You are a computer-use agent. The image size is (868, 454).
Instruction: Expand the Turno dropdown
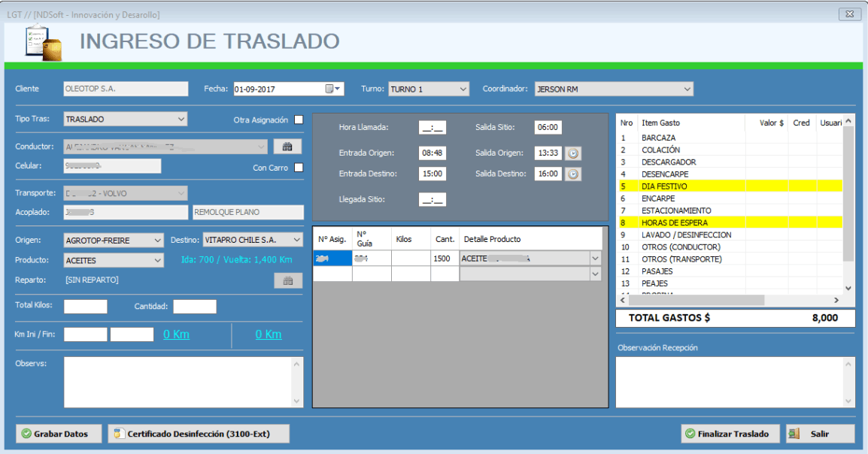point(463,89)
